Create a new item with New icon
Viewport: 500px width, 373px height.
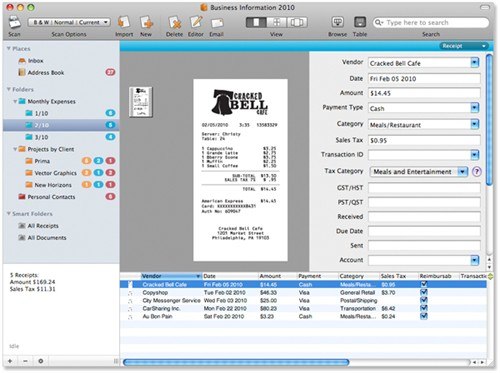point(146,23)
